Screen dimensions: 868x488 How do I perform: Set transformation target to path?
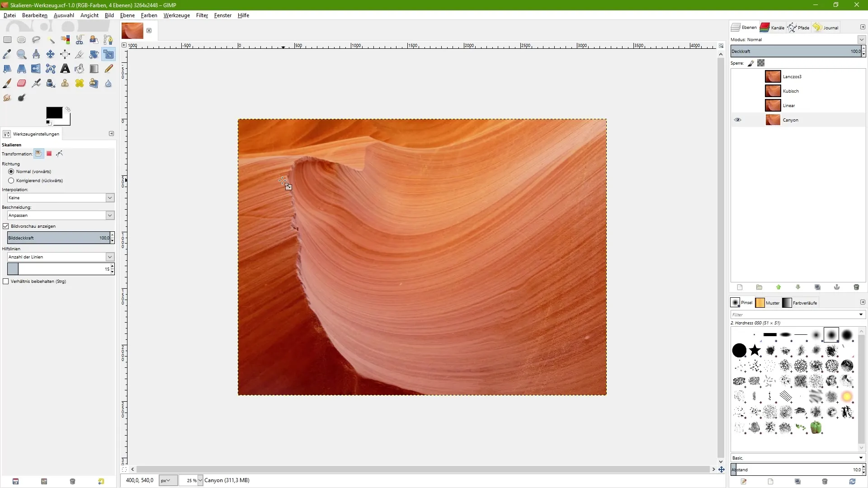(60, 154)
